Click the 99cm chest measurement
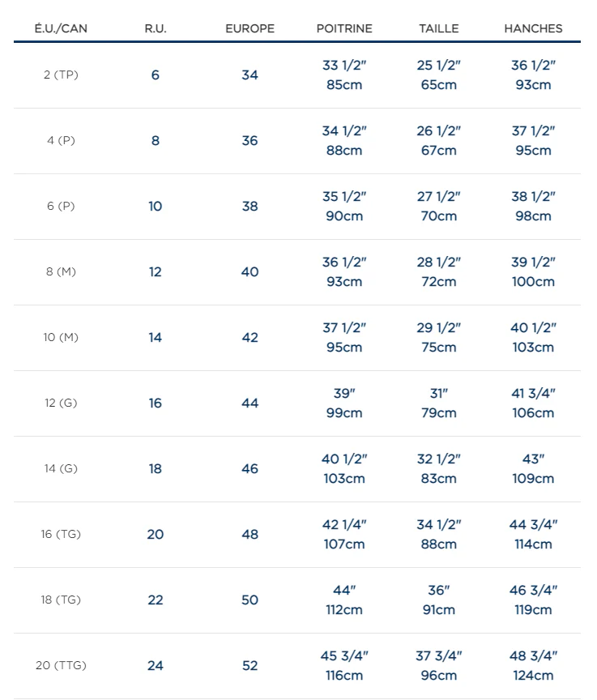Screen dimensions: 597x700 (x=344, y=413)
